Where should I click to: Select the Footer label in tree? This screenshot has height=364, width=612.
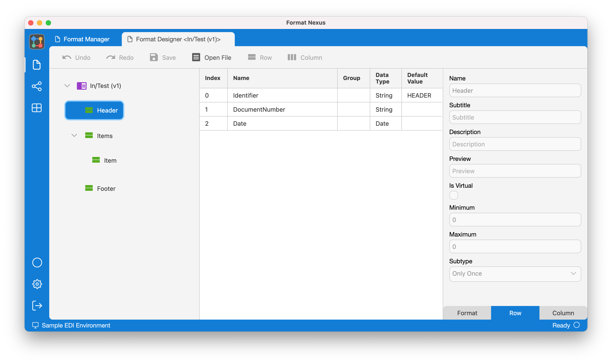pos(106,189)
